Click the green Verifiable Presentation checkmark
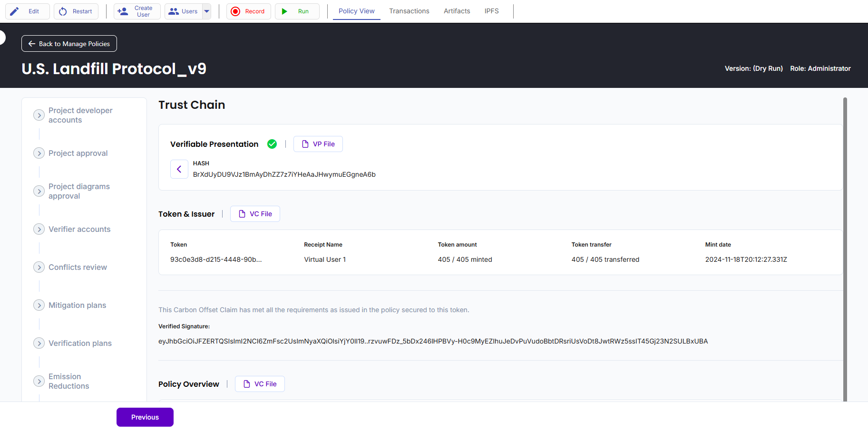Viewport: 868px width, 430px height. [272, 144]
